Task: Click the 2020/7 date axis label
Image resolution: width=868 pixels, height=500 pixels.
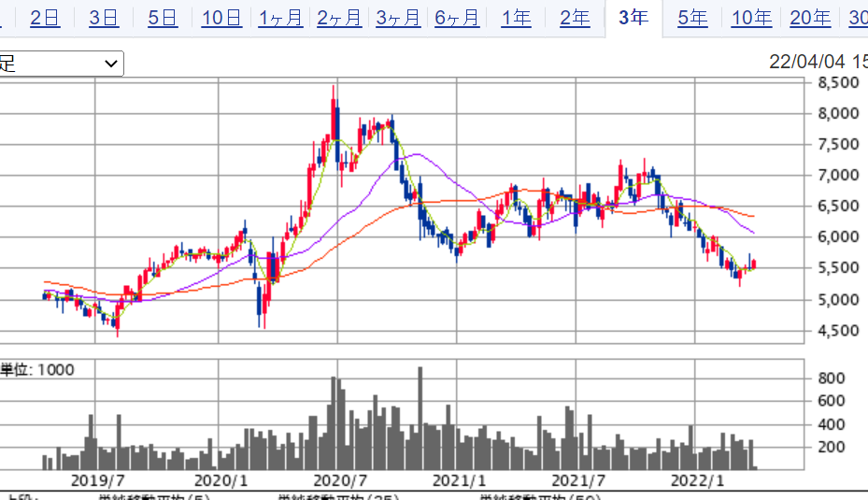Action: coord(340,480)
